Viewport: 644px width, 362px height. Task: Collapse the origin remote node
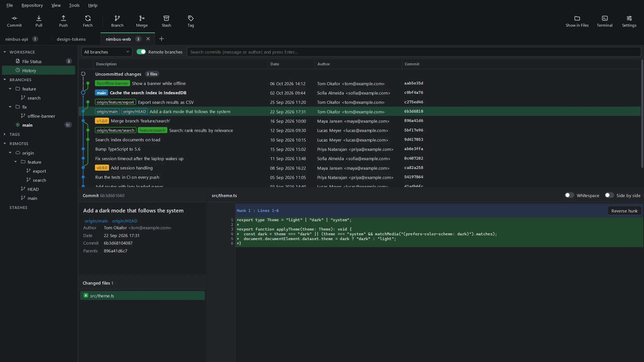[x=10, y=153]
